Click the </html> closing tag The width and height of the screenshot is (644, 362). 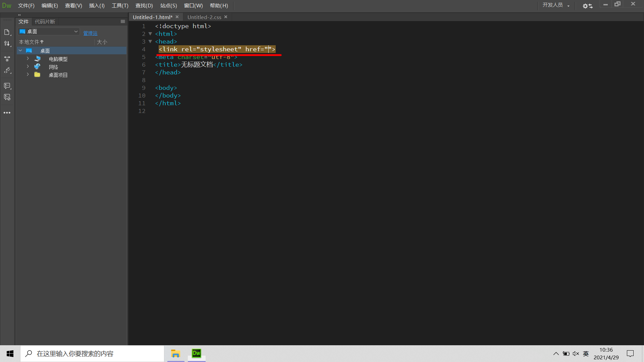click(168, 103)
